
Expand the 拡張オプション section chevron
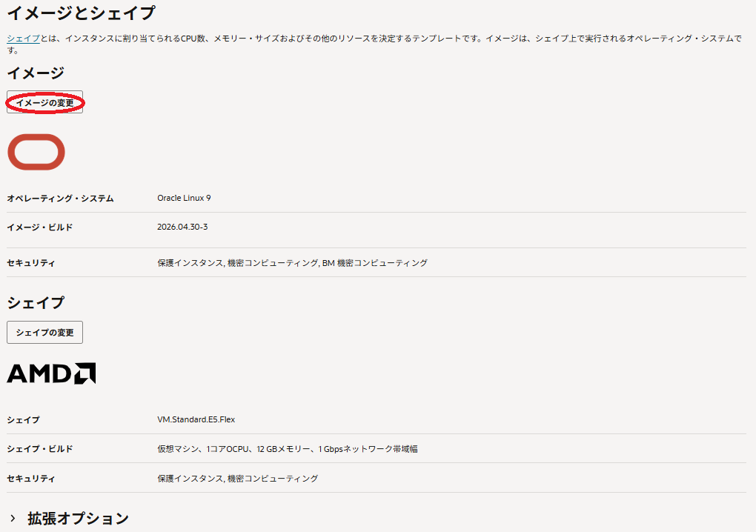tap(13, 519)
